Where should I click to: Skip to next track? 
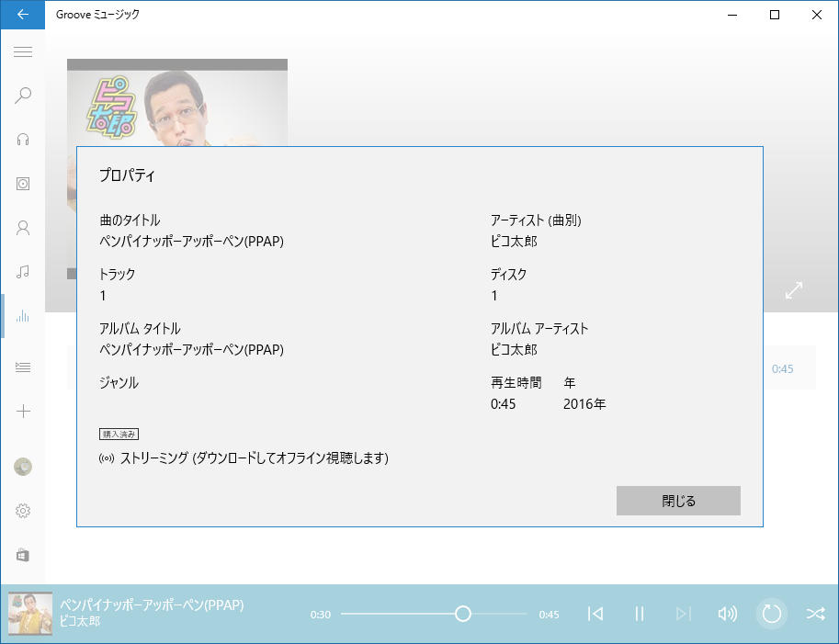[684, 614]
